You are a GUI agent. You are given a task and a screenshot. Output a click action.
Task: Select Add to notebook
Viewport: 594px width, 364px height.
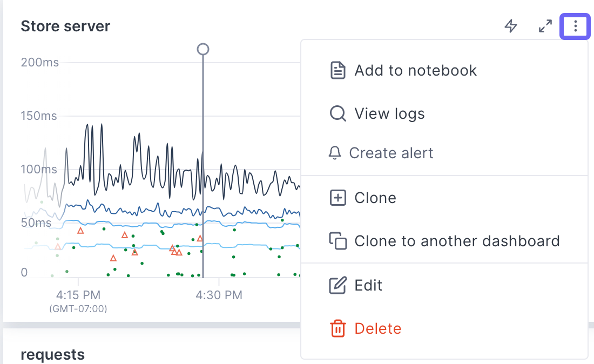[x=415, y=70]
